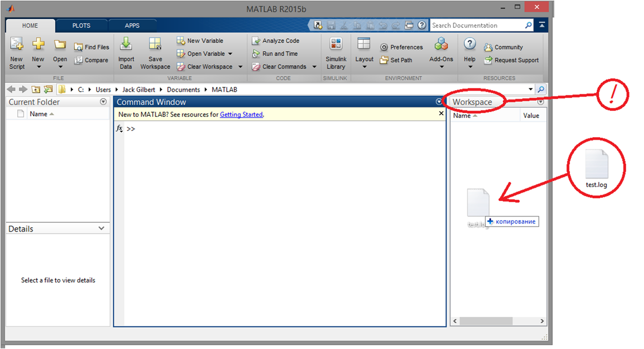Dismiss the New to MATLAB banner
Viewport: 644px width, 349px height.
pyautogui.click(x=441, y=114)
